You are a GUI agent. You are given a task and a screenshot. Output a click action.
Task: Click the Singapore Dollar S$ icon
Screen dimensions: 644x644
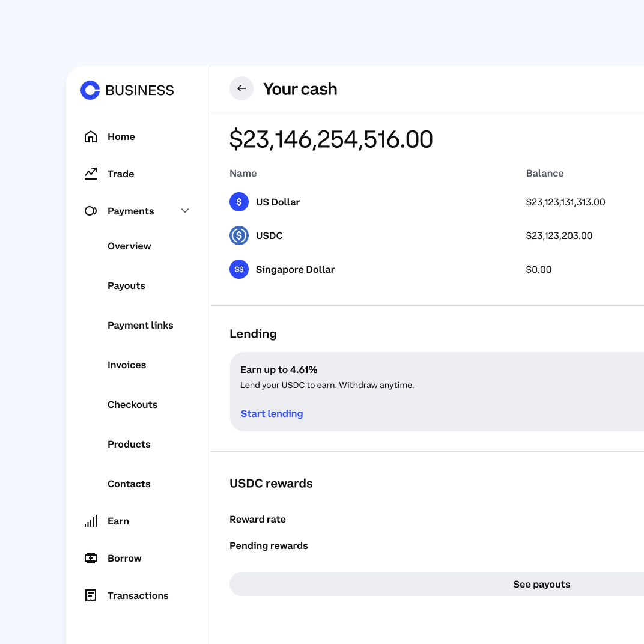click(239, 269)
